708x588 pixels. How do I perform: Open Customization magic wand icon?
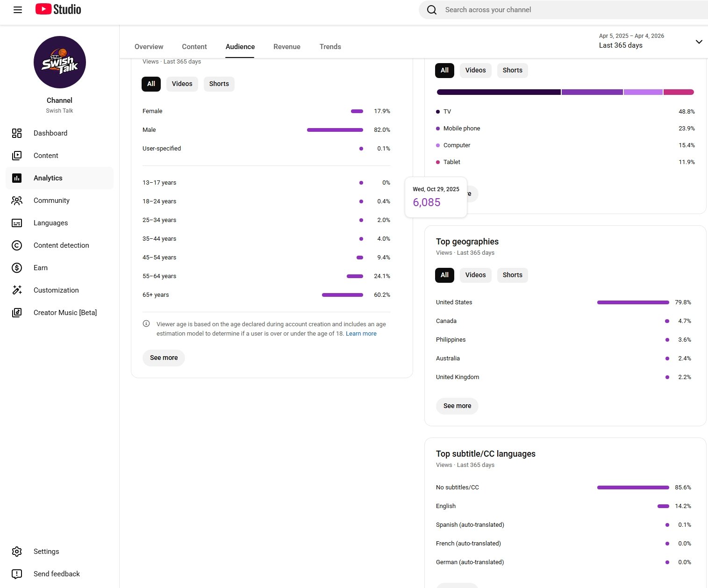tap(17, 290)
